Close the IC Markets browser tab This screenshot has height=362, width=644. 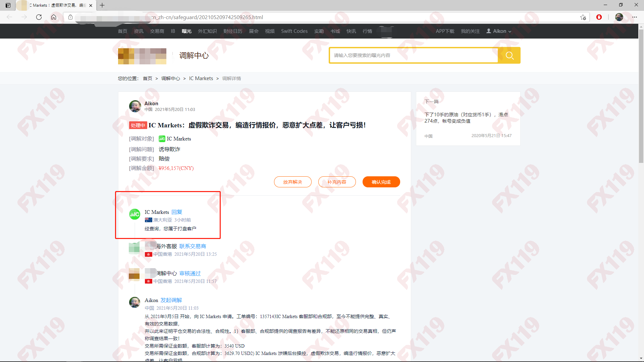pos(91,5)
